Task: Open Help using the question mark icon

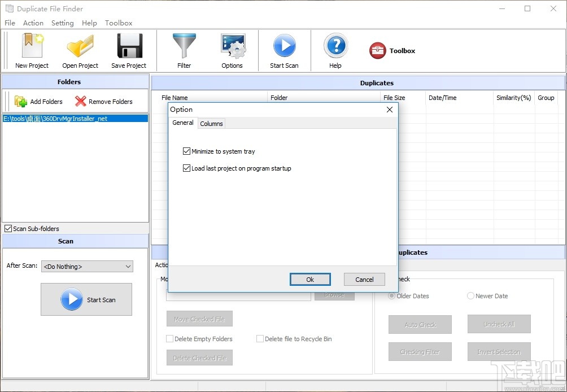Action: pyautogui.click(x=335, y=50)
